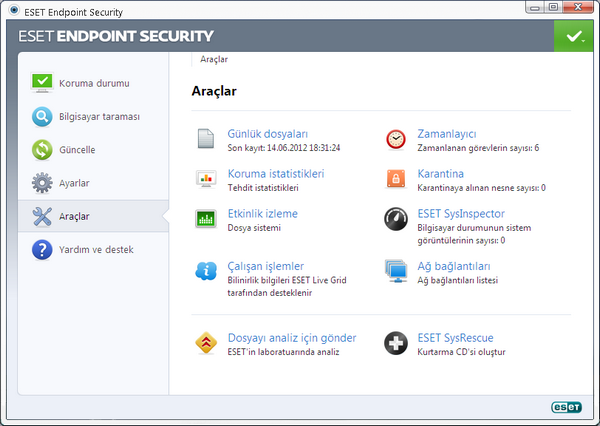Screen dimensions: 600x426
Task: Select Araçlar in the sidebar
Action: point(93,216)
